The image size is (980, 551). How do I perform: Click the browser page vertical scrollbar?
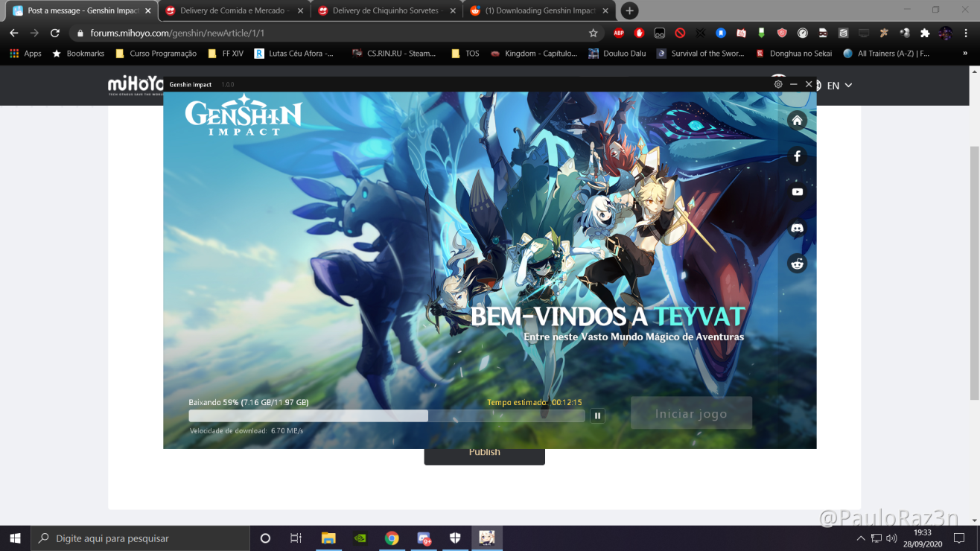975,273
